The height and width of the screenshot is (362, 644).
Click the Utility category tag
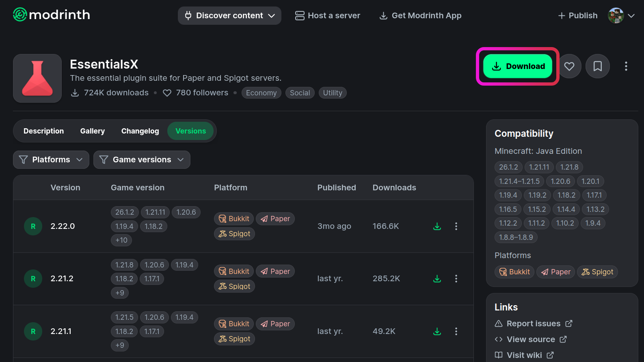333,93
